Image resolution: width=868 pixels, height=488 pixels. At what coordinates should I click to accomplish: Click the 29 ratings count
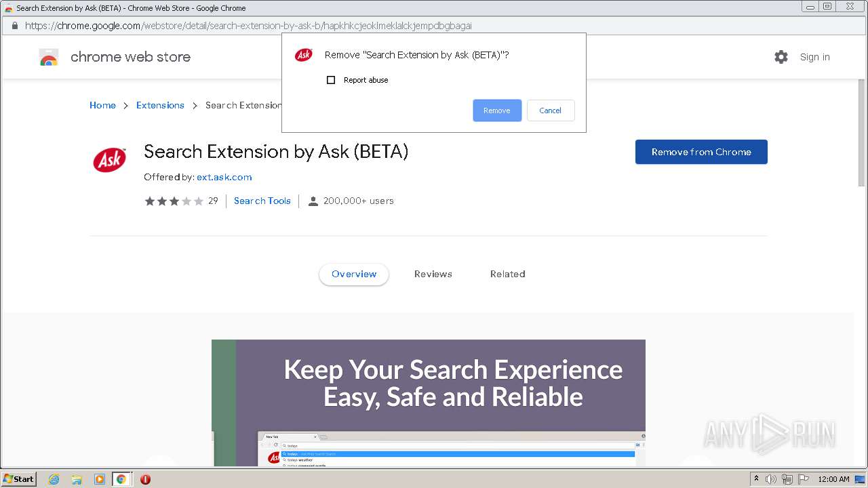[213, 201]
